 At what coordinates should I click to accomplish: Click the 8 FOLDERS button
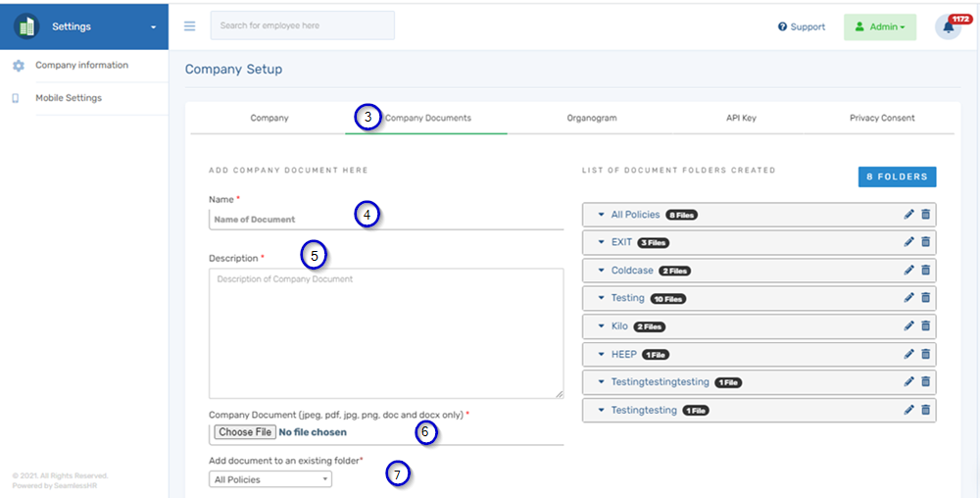(x=898, y=176)
